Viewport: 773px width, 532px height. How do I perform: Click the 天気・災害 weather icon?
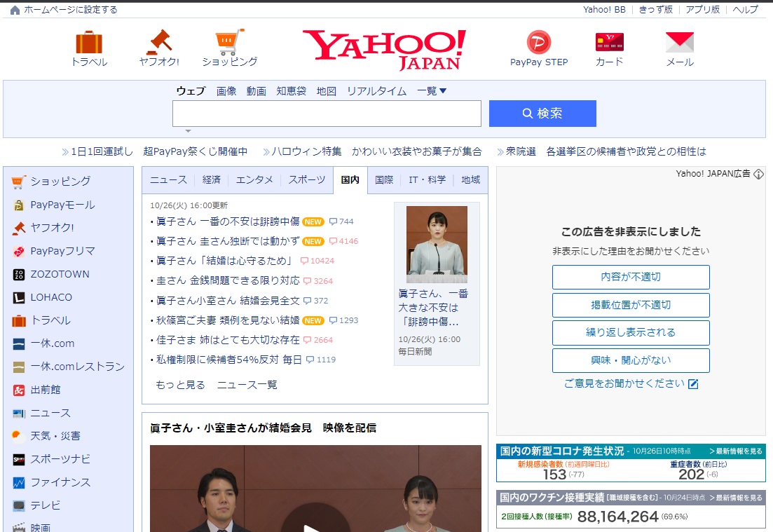click(18, 437)
